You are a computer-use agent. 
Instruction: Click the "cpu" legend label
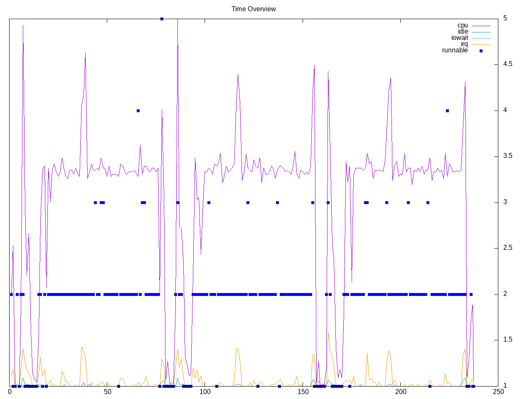coord(462,25)
